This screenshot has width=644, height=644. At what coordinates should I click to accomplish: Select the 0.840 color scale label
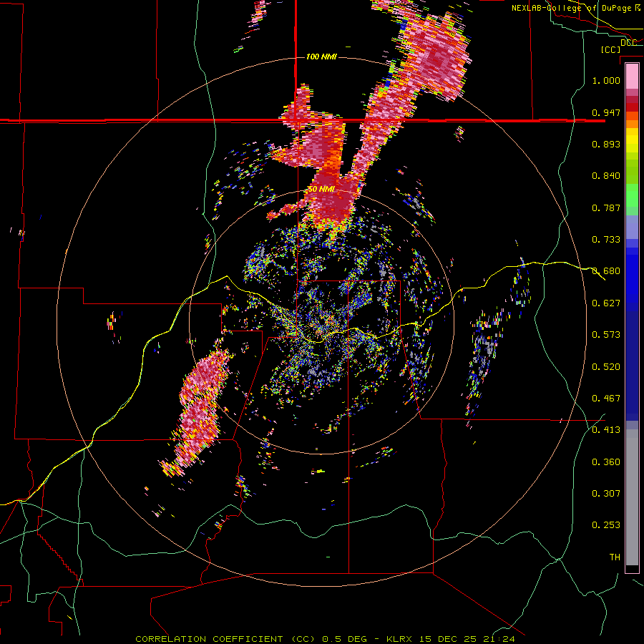coord(606,176)
